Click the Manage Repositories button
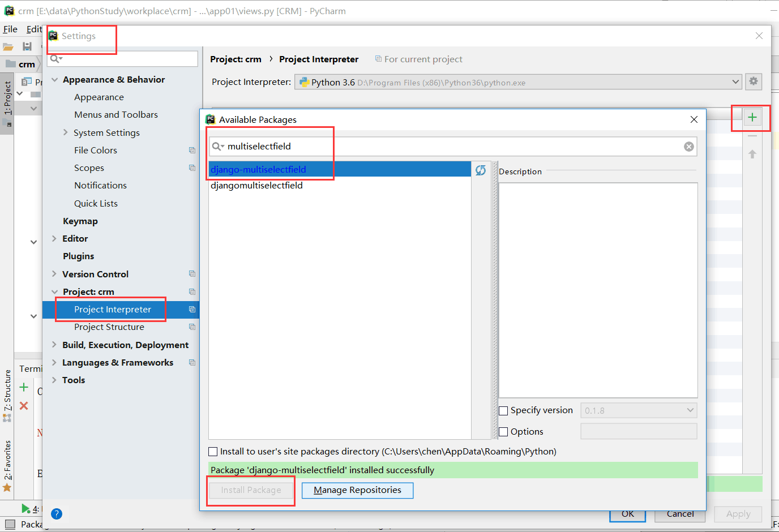The height and width of the screenshot is (532, 779). (x=357, y=490)
